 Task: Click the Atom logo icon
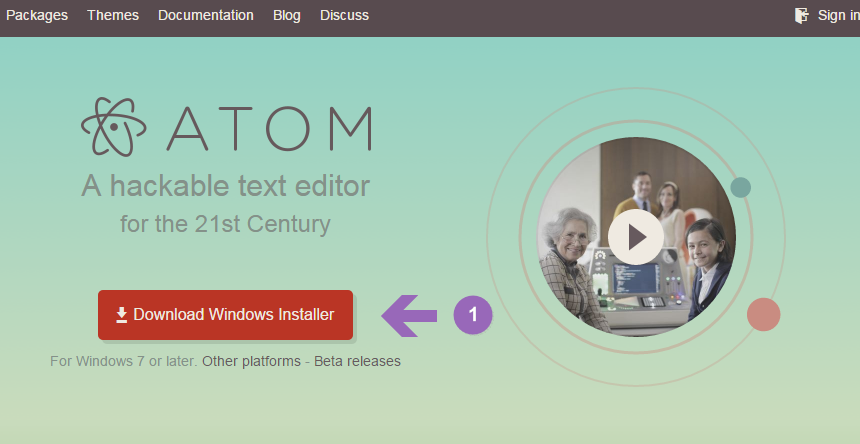[x=114, y=127]
